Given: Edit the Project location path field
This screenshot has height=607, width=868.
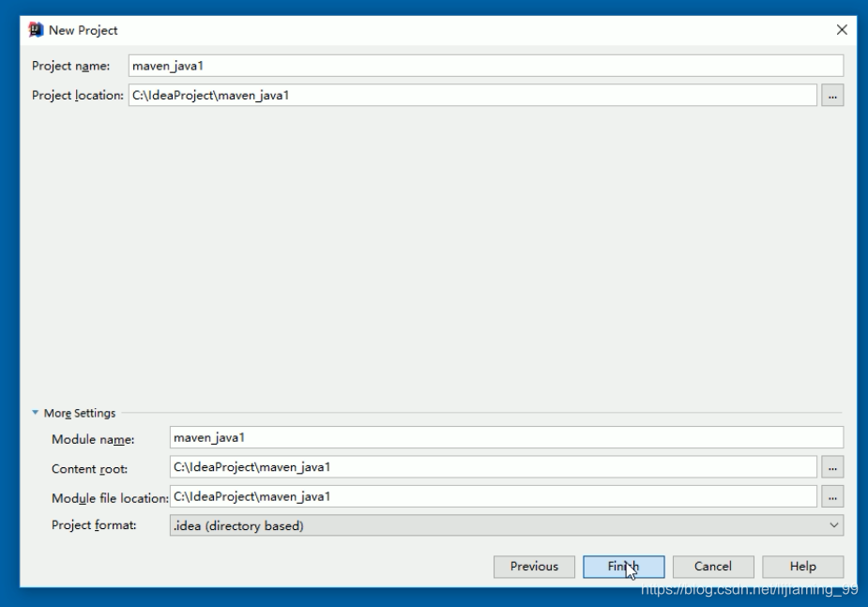Looking at the screenshot, I should point(472,95).
